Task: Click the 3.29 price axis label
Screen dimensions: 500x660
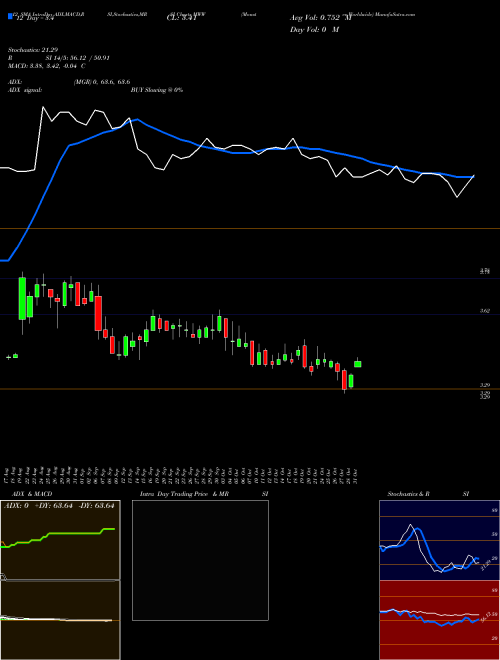Action: [485, 385]
